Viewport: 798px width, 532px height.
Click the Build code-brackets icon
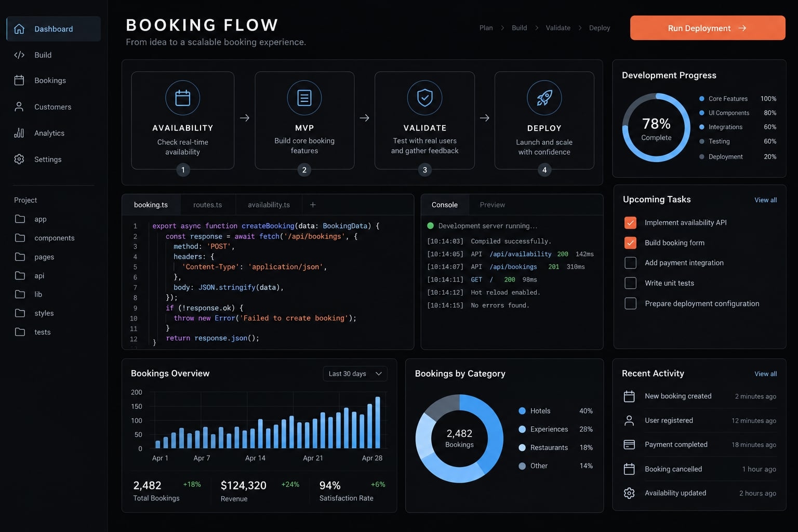[x=19, y=55]
